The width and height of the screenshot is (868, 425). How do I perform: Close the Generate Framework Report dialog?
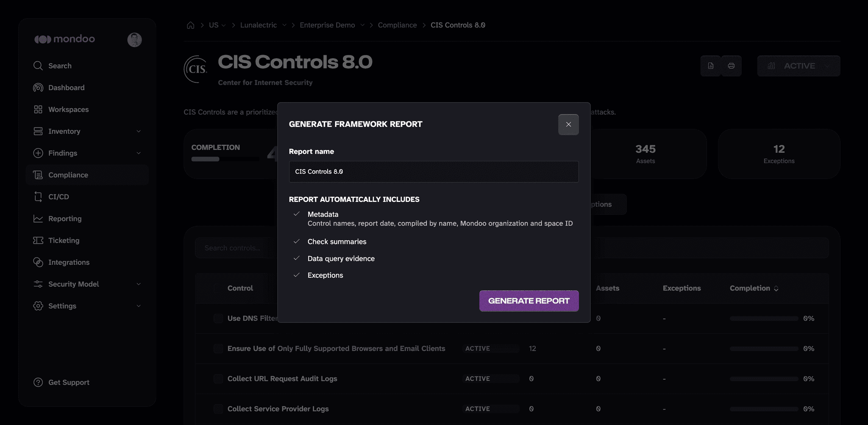[568, 124]
